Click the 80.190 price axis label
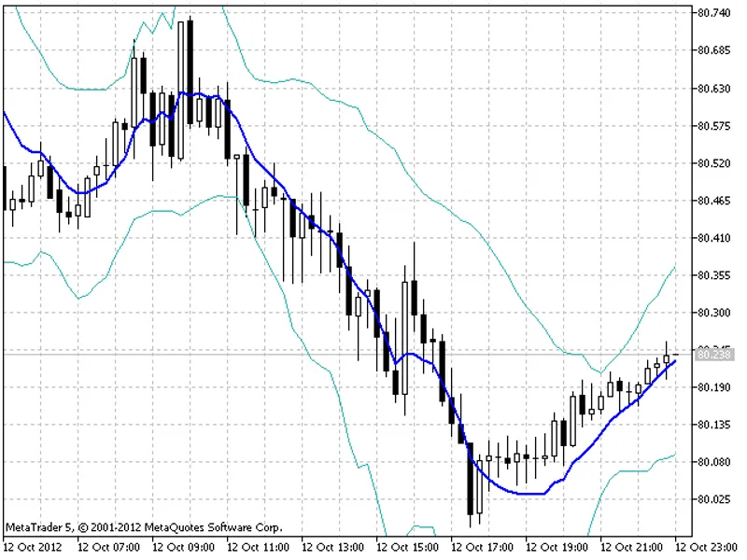Screen dimensions: 747x560 click(713, 387)
